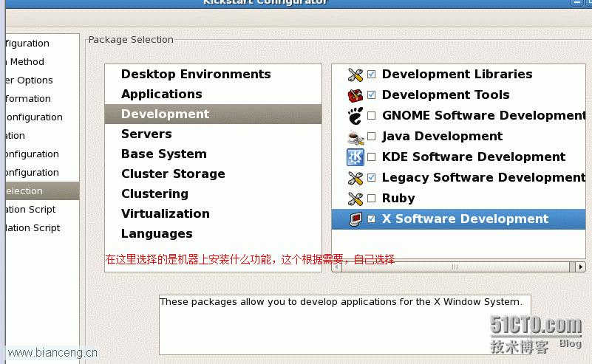The image size is (592, 364).
Task: Click the X Software Development monitor icon
Action: pos(355,219)
